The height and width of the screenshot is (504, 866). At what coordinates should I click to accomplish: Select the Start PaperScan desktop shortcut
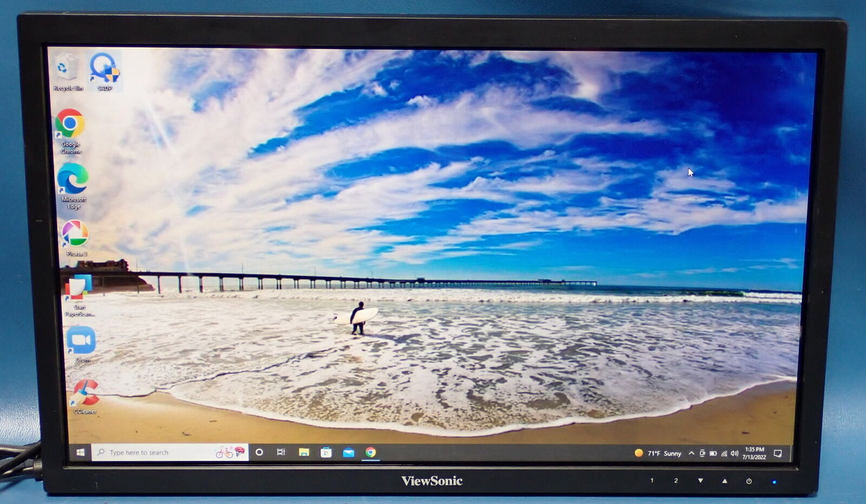pos(78,287)
